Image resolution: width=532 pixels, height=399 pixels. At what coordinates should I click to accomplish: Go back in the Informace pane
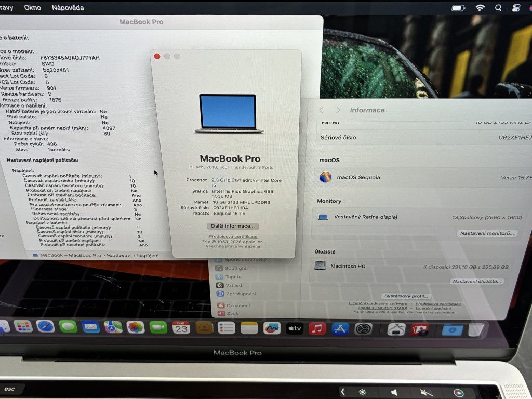321,110
